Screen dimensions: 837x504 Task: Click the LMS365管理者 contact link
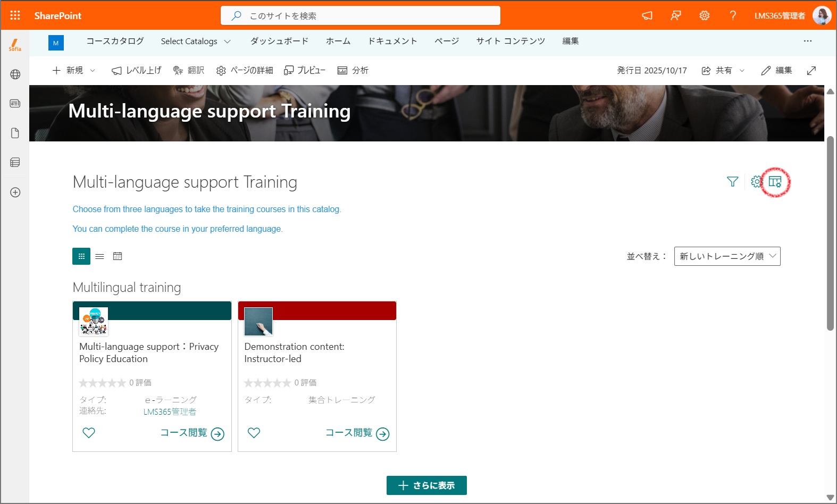tap(170, 412)
